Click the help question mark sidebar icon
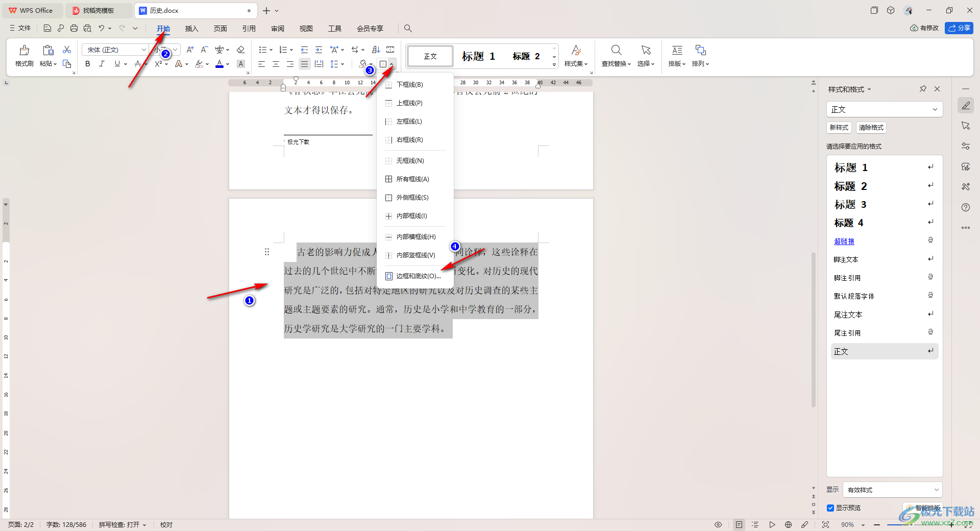The image size is (980, 531). click(966, 207)
